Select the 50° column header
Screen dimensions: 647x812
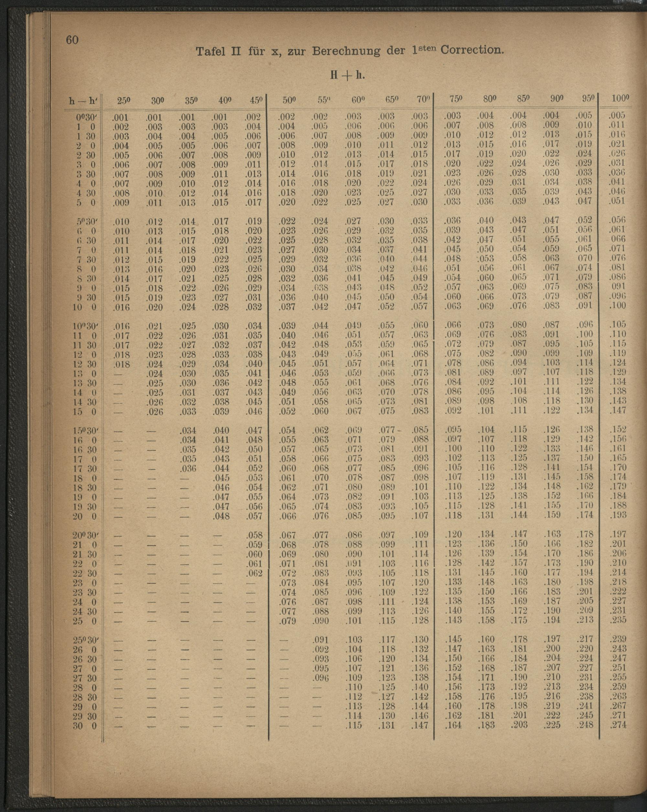pyautogui.click(x=289, y=100)
